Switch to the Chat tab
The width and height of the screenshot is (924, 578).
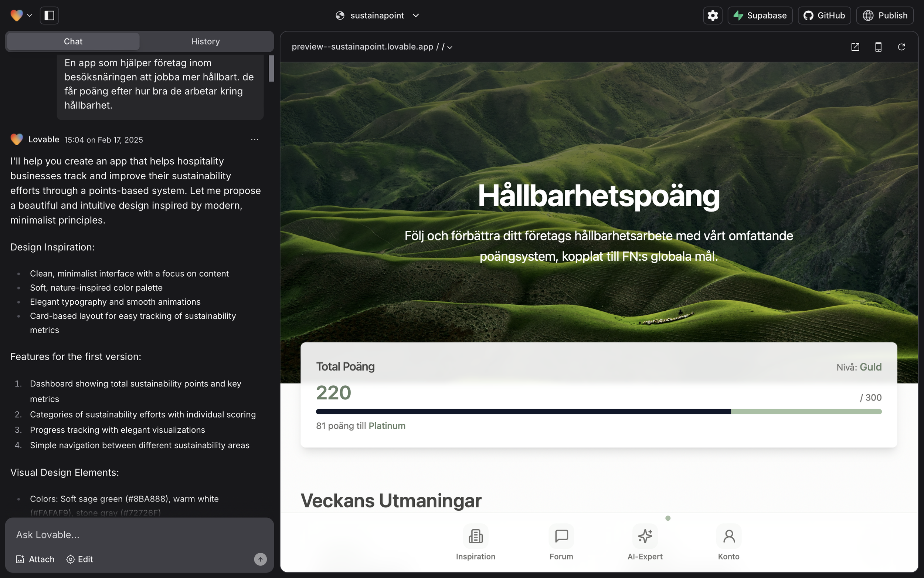pyautogui.click(x=72, y=41)
